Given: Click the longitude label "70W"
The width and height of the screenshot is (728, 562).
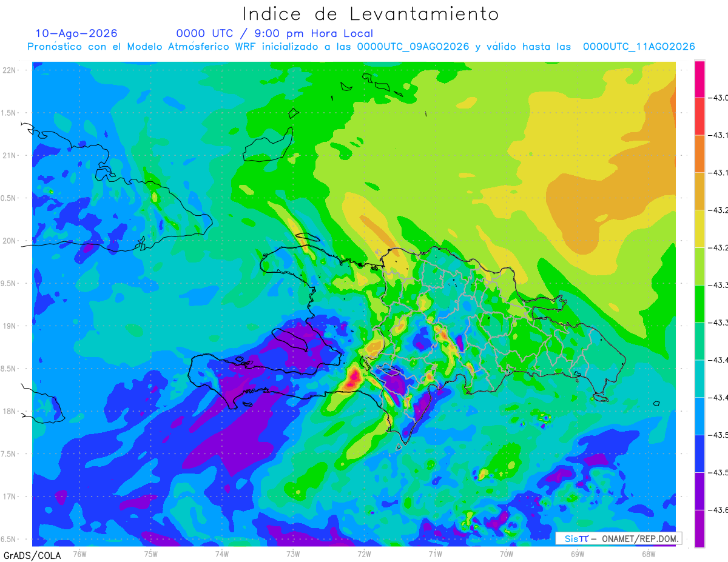Looking at the screenshot, I should coord(507,554).
